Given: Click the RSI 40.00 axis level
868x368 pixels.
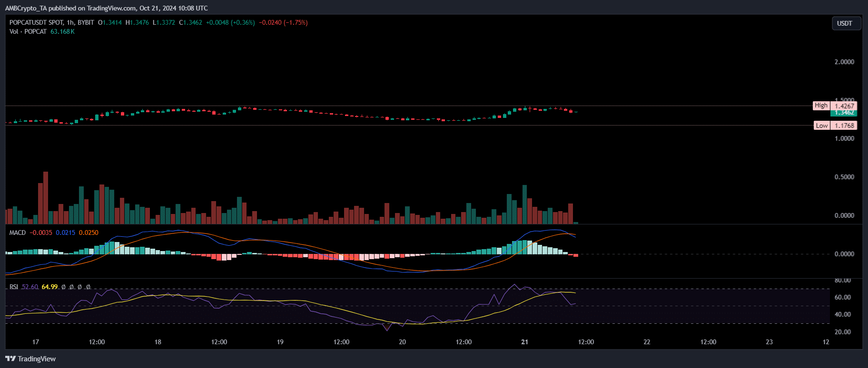Looking at the screenshot, I should 843,314.
